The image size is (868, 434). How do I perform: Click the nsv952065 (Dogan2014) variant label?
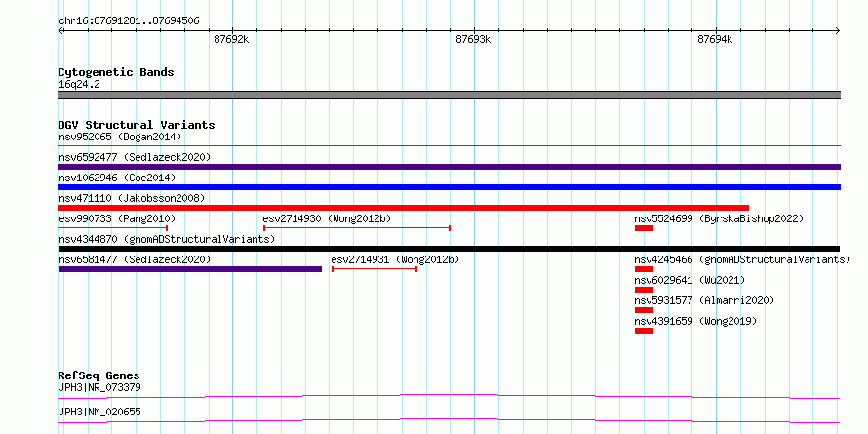[x=120, y=137]
